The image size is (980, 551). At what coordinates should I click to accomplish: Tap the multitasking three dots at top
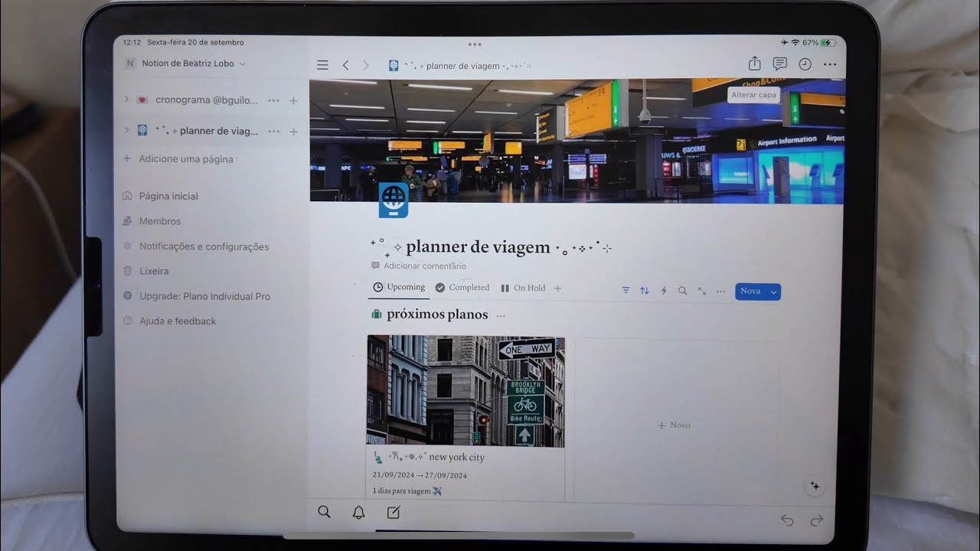click(475, 44)
